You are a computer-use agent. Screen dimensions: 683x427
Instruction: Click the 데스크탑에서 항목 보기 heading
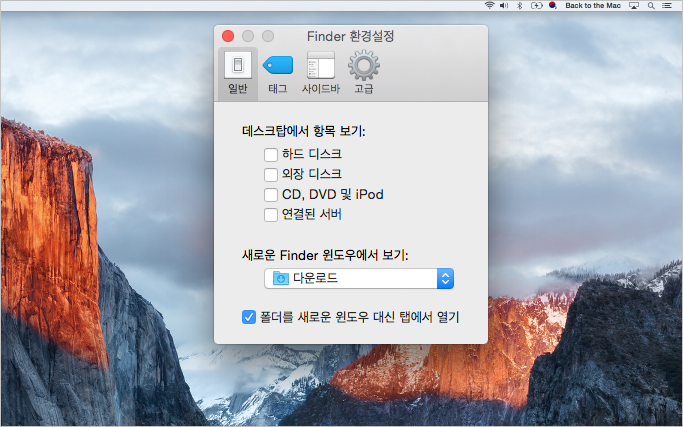[x=304, y=131]
